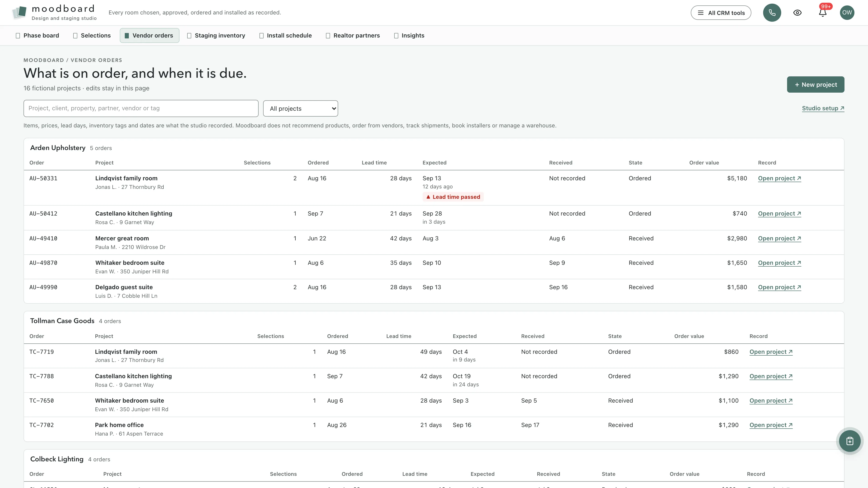The image size is (868, 488).
Task: Click the Arden Upholstery vendor heading
Action: [x=58, y=148]
